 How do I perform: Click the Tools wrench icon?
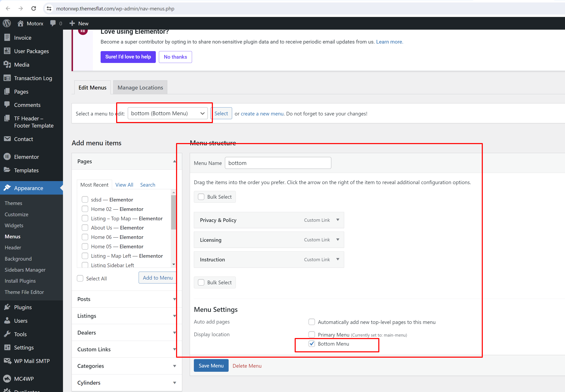coord(7,334)
